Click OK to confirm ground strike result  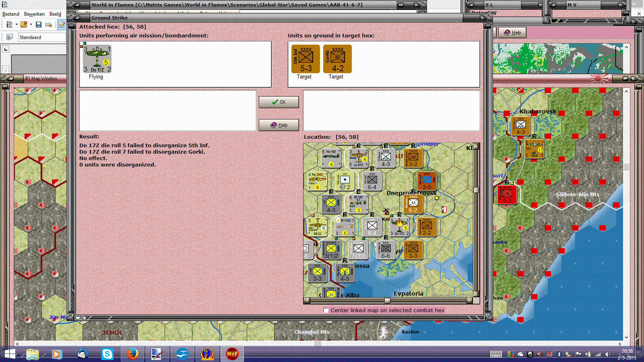tap(279, 102)
